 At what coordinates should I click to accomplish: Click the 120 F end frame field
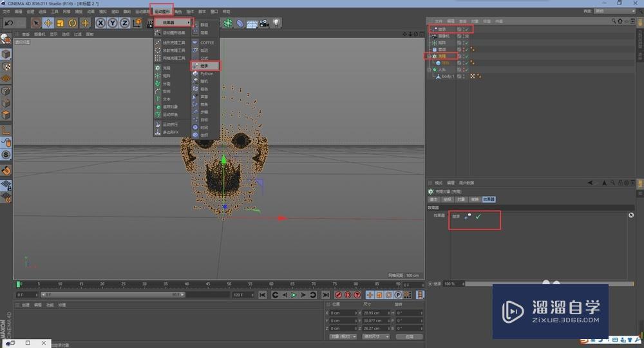tap(242, 295)
